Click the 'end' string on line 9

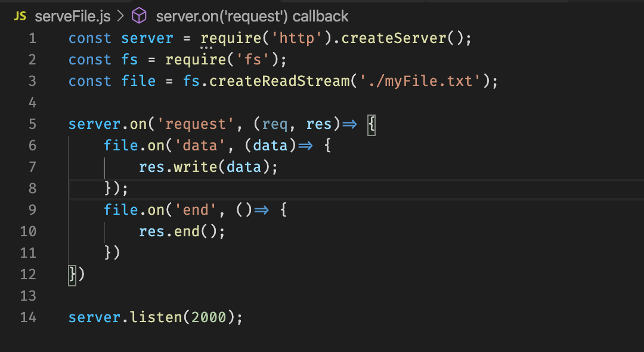196,210
